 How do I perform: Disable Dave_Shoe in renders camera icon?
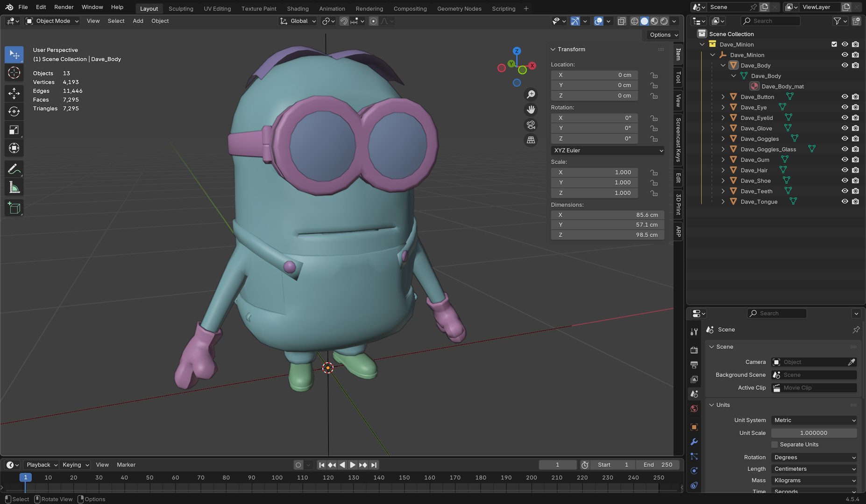pos(855,181)
